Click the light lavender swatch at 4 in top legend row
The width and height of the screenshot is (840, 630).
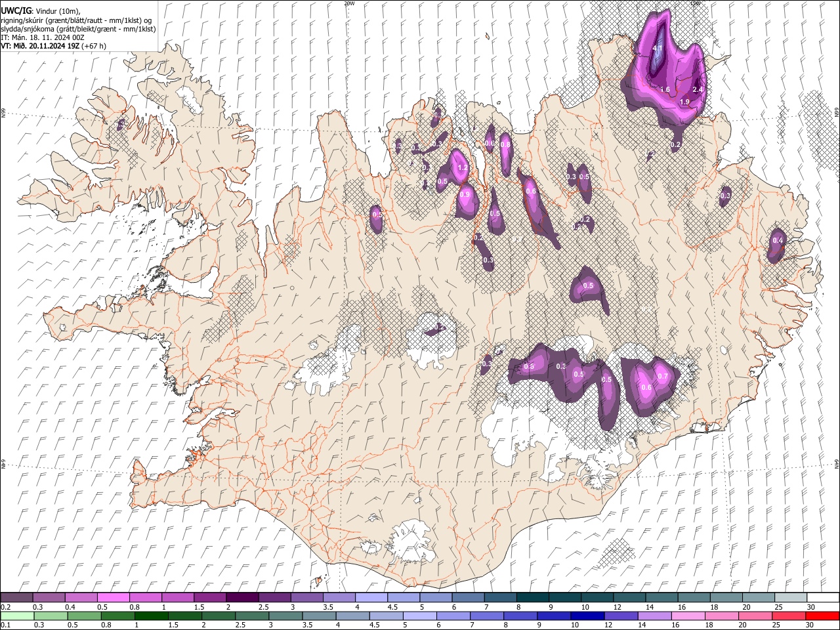point(370,598)
